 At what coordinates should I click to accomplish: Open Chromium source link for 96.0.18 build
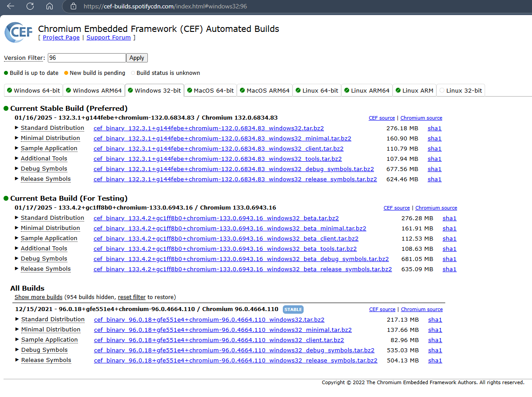(x=422, y=309)
